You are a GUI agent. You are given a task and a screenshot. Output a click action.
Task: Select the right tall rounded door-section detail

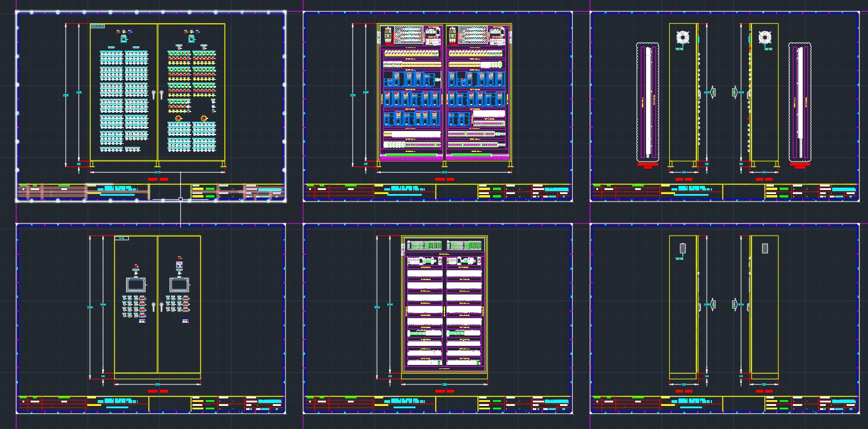tap(800, 102)
